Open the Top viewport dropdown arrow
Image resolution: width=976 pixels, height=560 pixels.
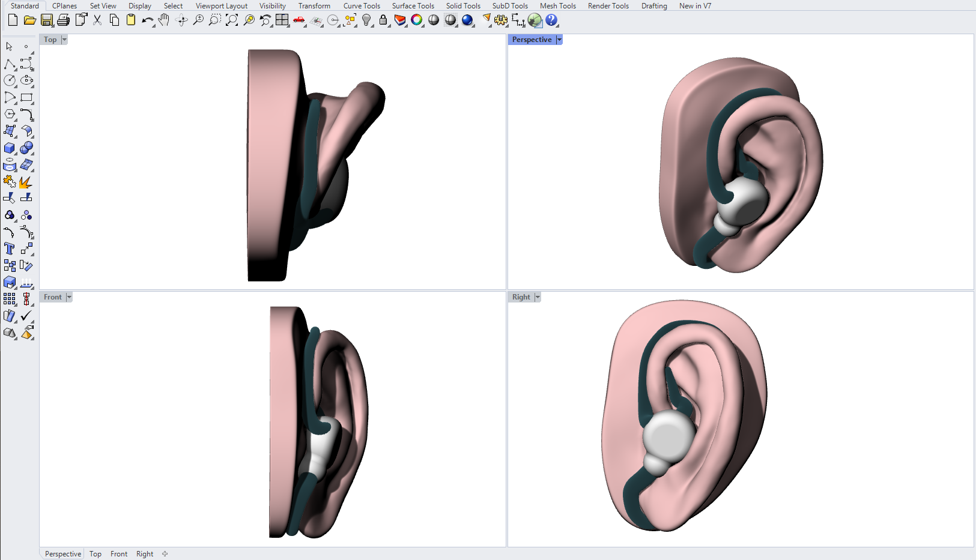(x=64, y=40)
